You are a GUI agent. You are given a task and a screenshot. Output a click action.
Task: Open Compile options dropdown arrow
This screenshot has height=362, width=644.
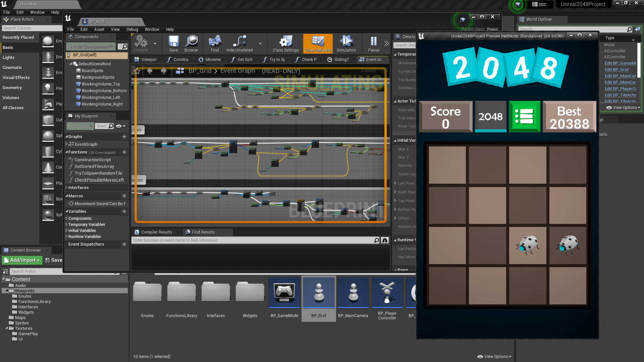point(155,44)
